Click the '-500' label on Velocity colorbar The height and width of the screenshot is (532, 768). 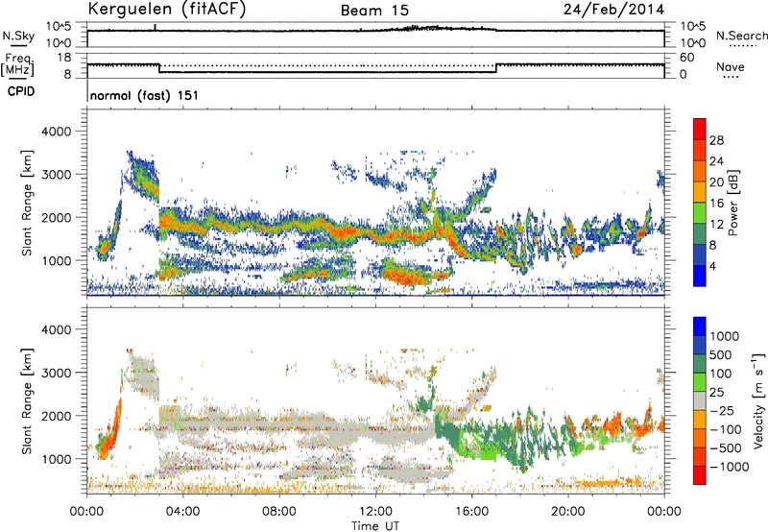click(726, 448)
